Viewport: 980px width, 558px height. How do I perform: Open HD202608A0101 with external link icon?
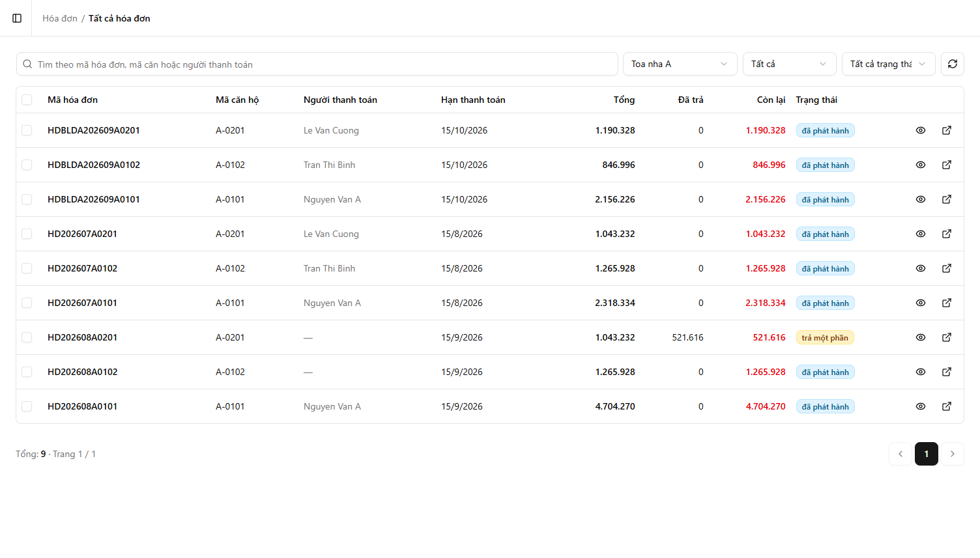point(947,406)
